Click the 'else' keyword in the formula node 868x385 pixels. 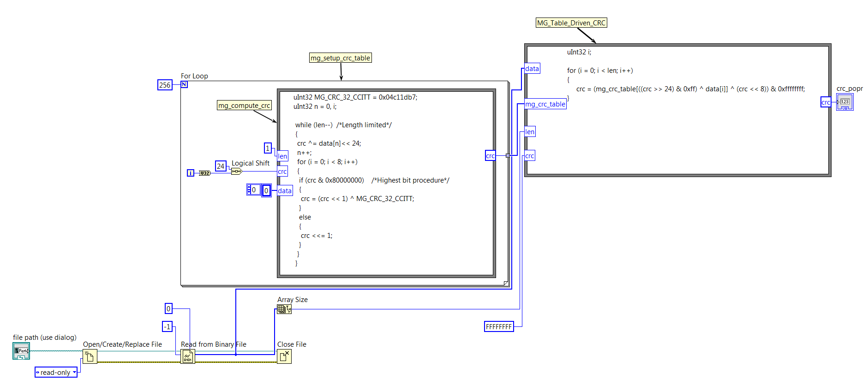pos(305,217)
